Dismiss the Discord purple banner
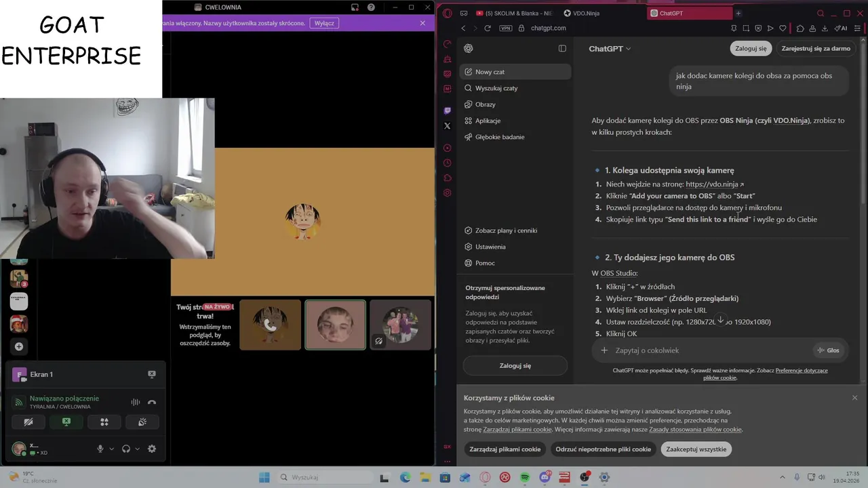 point(422,23)
